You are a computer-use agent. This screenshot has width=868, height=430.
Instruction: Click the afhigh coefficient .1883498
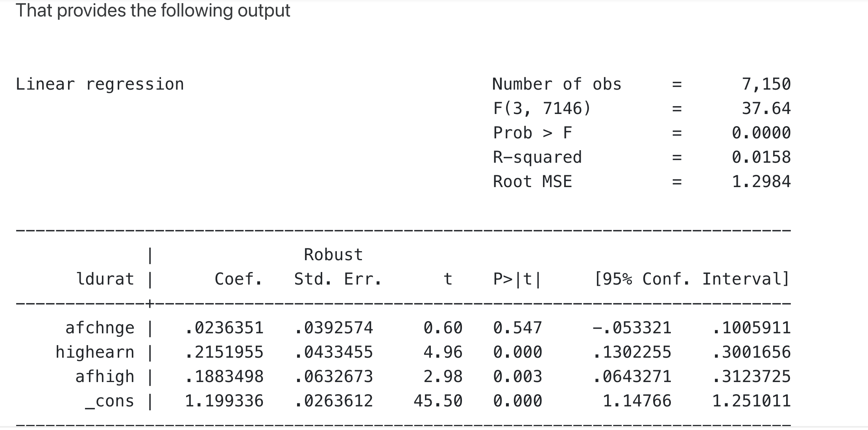224,377
